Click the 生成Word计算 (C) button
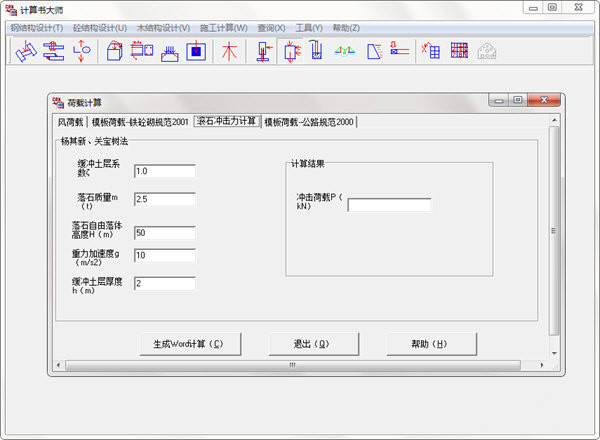The image size is (600, 440). pos(190,344)
